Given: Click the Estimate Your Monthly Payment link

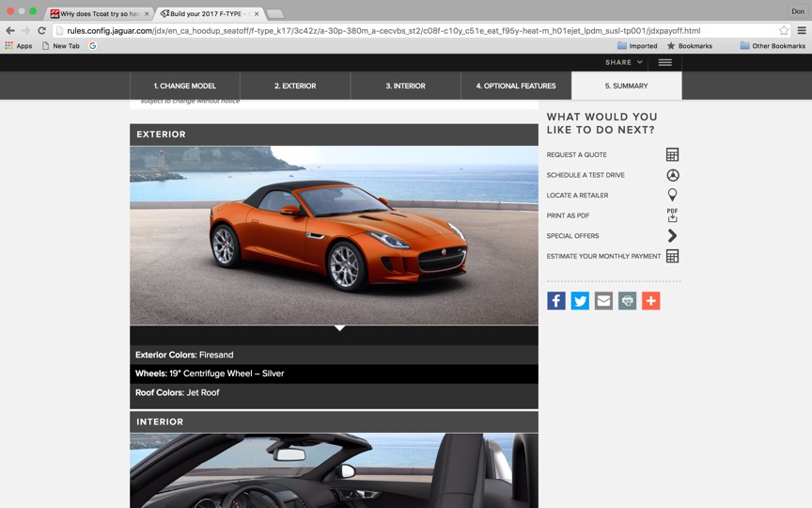Looking at the screenshot, I should [x=602, y=256].
